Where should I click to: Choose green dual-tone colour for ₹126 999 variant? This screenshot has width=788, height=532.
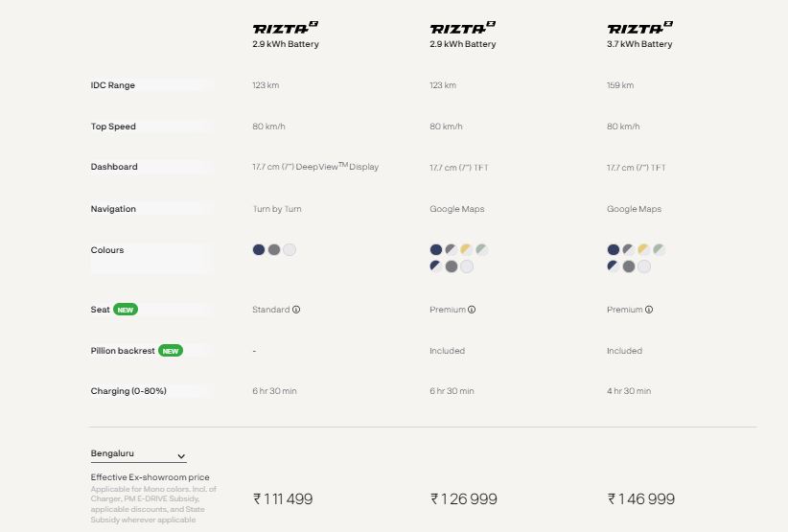[x=482, y=249]
